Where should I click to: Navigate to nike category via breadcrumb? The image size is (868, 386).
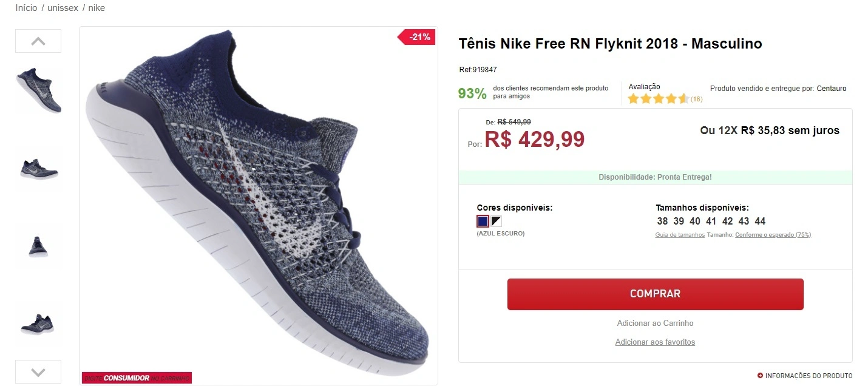[x=97, y=7]
